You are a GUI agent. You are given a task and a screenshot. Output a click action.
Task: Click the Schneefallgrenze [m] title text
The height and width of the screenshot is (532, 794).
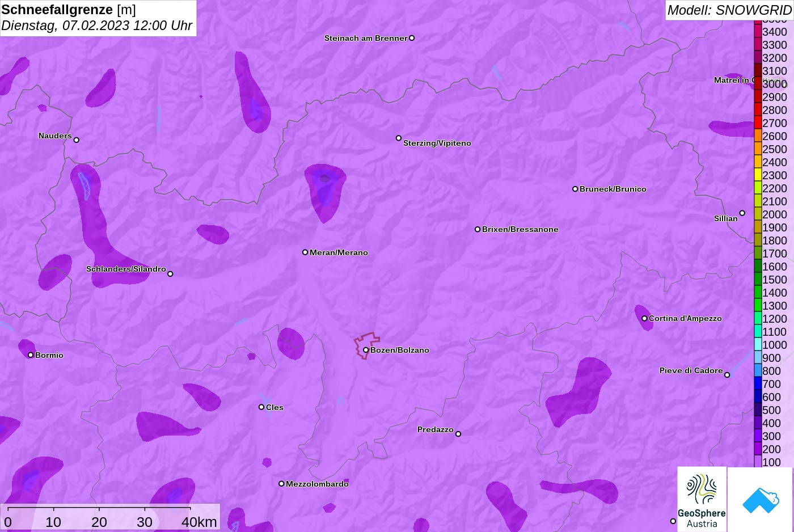pos(69,10)
